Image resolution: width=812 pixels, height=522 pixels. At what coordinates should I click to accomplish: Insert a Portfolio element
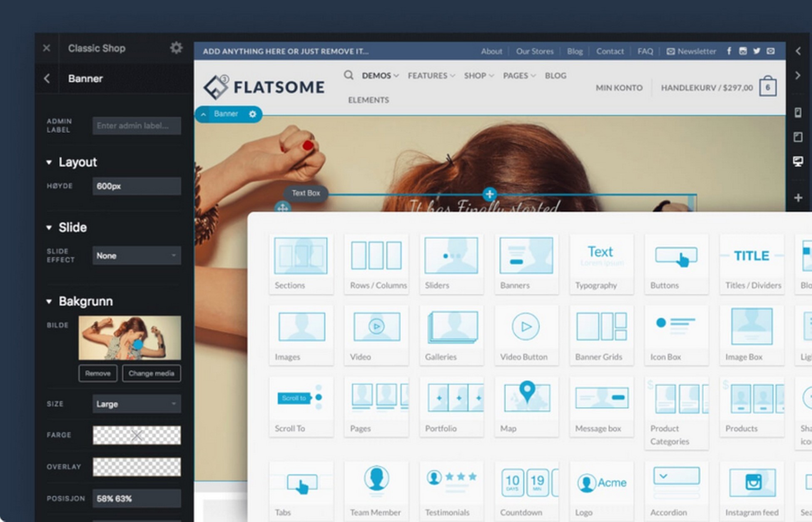[x=451, y=407]
